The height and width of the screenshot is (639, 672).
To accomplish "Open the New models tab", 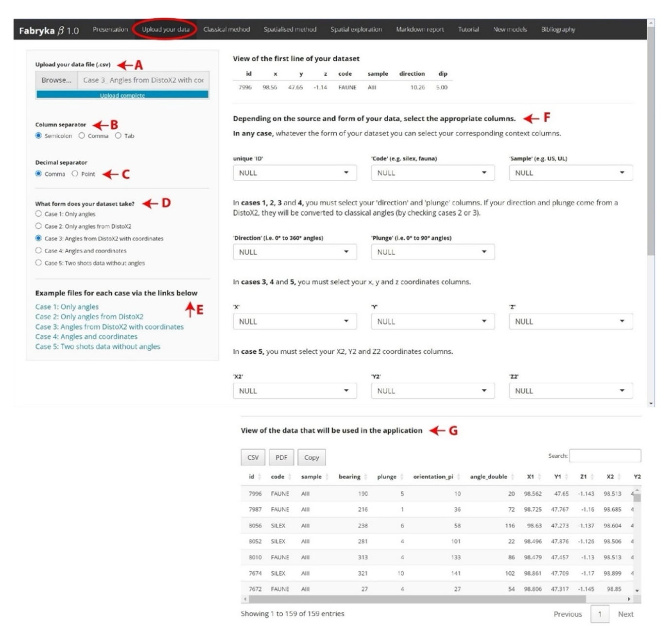I will pos(510,29).
